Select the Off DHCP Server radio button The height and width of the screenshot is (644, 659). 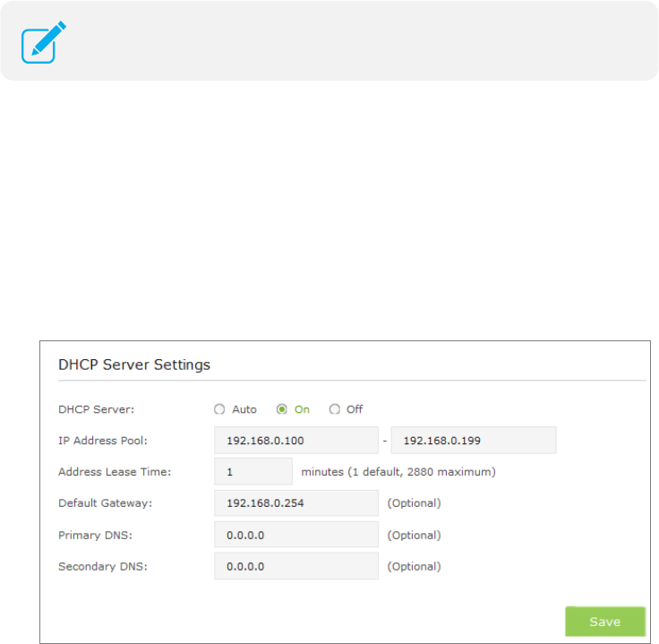(335, 409)
